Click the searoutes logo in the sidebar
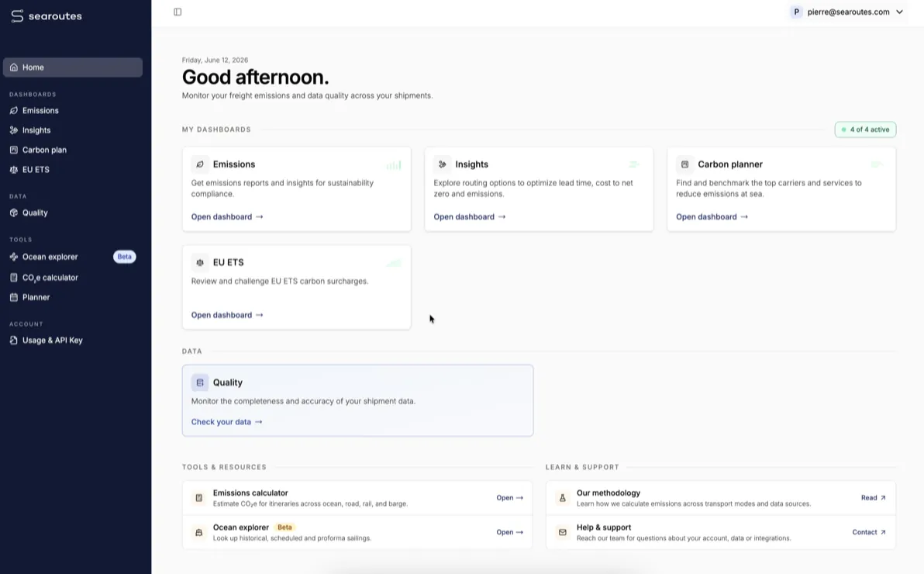Viewport: 924px width, 574px height. click(46, 16)
